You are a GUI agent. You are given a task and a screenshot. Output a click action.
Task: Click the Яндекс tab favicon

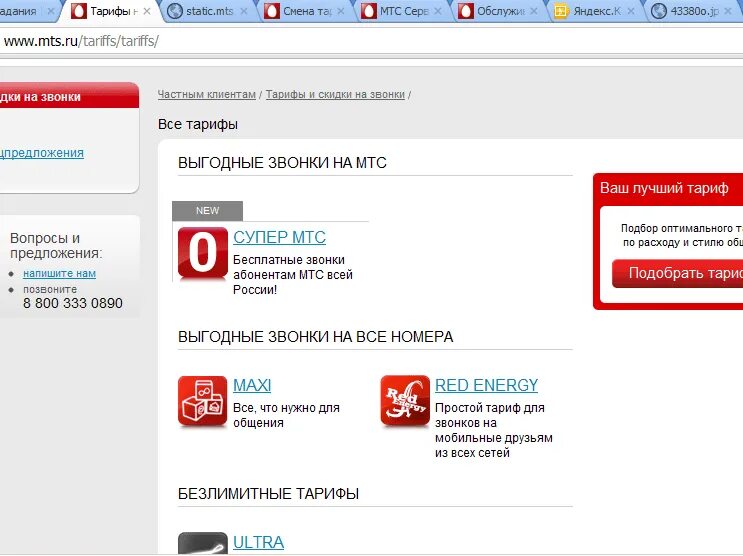[x=562, y=11]
